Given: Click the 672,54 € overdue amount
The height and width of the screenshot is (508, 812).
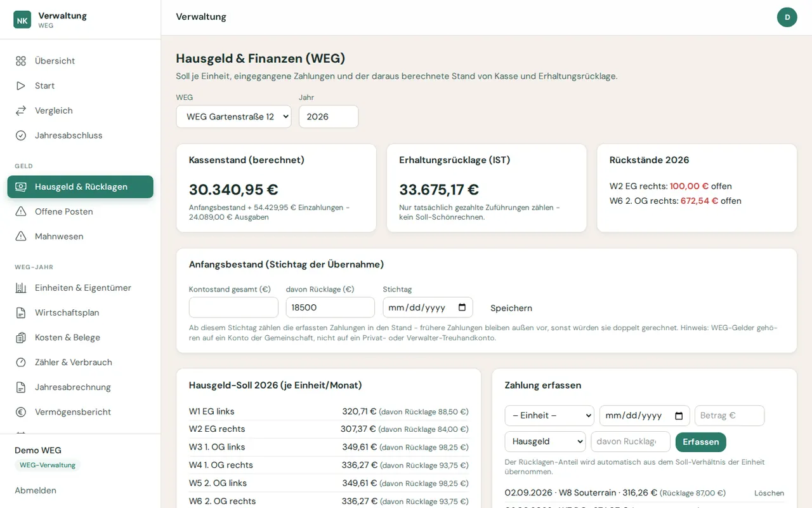Looking at the screenshot, I should coord(699,201).
